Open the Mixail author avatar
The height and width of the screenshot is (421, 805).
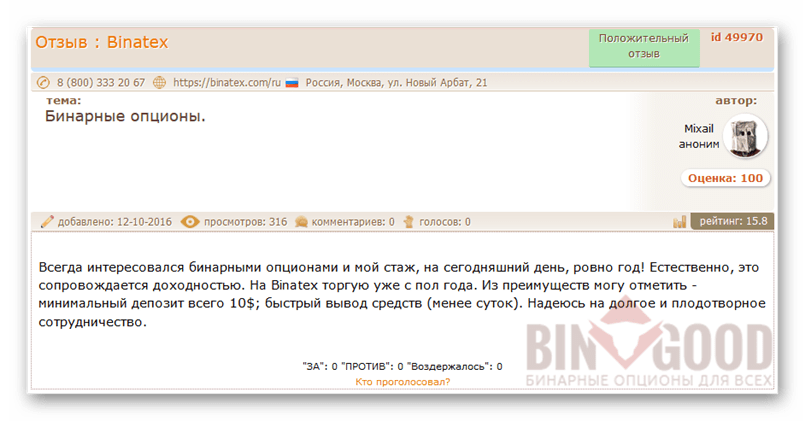coord(745,137)
